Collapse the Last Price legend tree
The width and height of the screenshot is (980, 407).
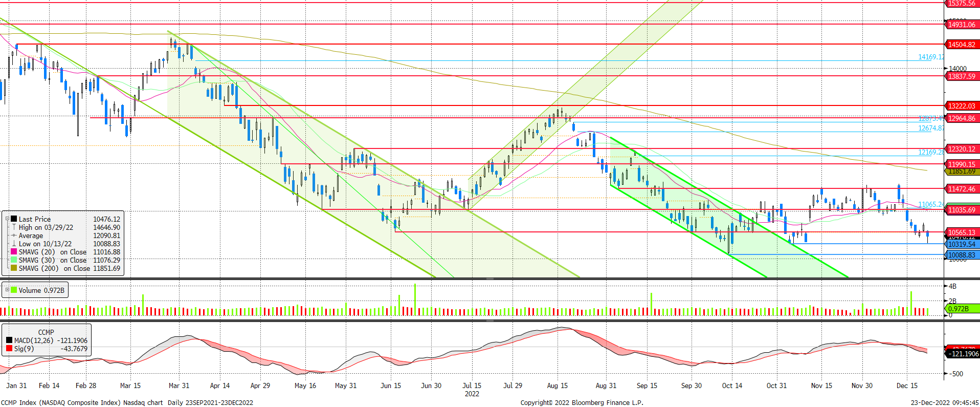click(x=7, y=219)
